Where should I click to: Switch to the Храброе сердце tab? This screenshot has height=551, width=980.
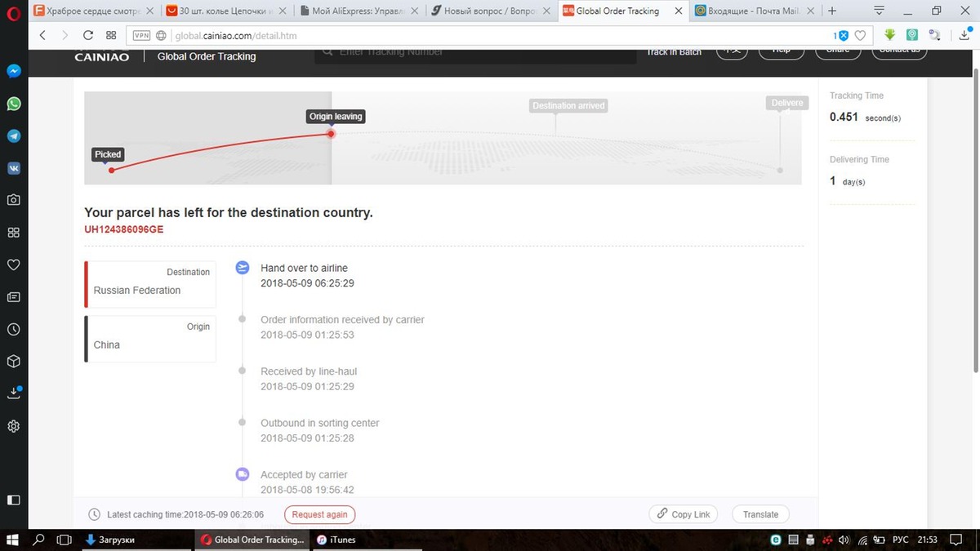coord(93,11)
